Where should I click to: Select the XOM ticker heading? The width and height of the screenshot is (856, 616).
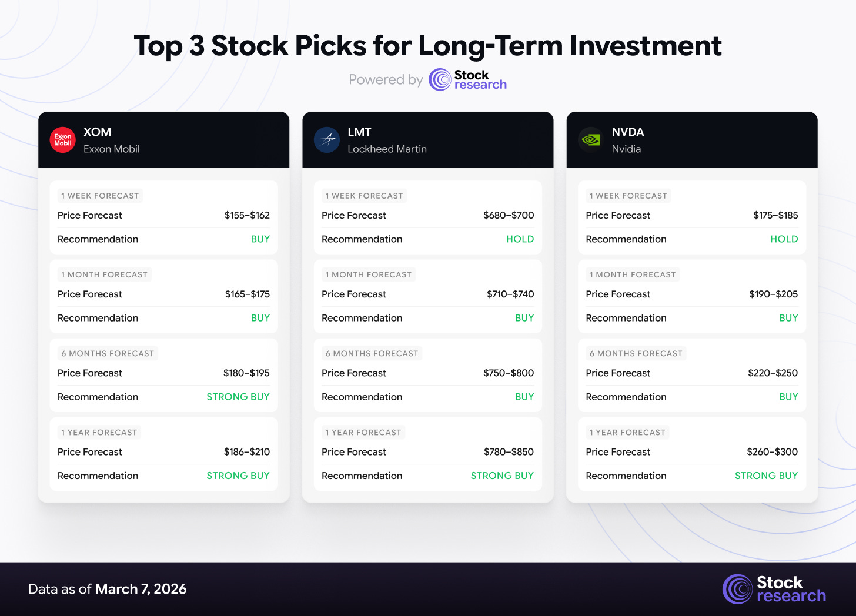point(97,132)
